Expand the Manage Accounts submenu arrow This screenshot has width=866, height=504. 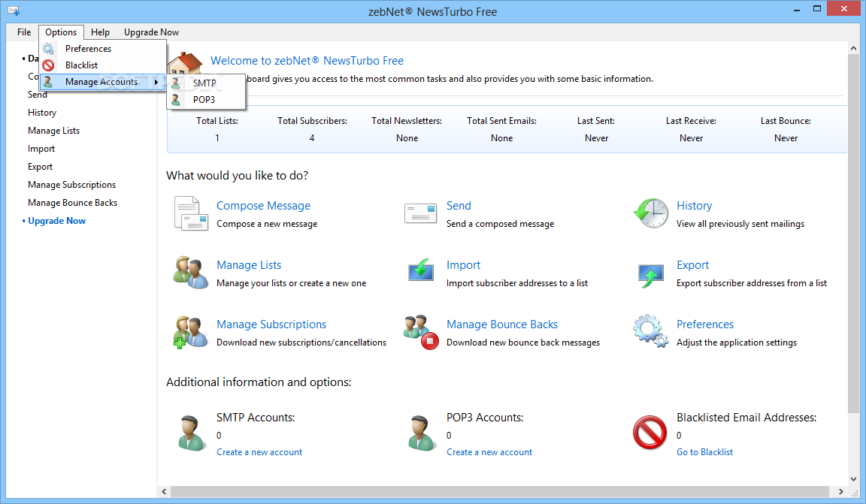(156, 83)
